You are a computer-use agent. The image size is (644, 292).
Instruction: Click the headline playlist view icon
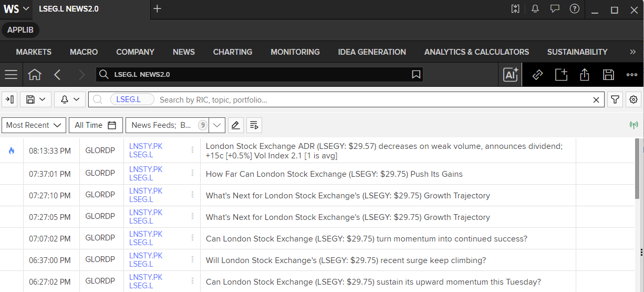pos(254,125)
